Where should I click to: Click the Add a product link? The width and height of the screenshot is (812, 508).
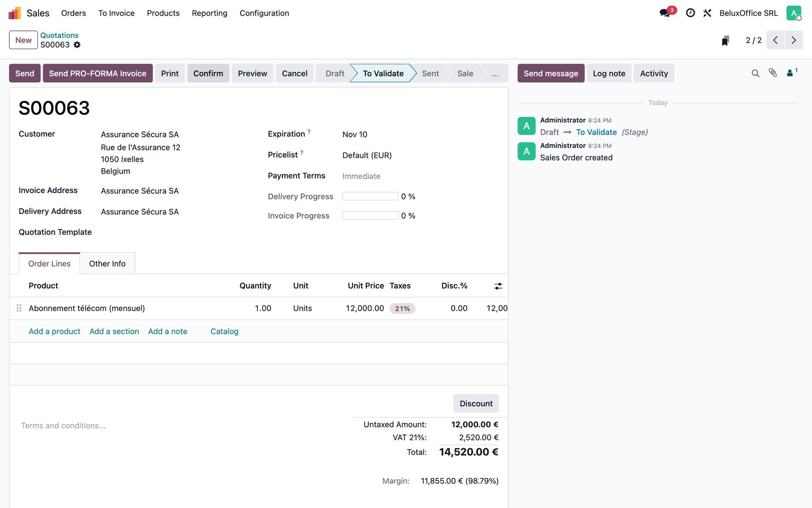tap(55, 331)
